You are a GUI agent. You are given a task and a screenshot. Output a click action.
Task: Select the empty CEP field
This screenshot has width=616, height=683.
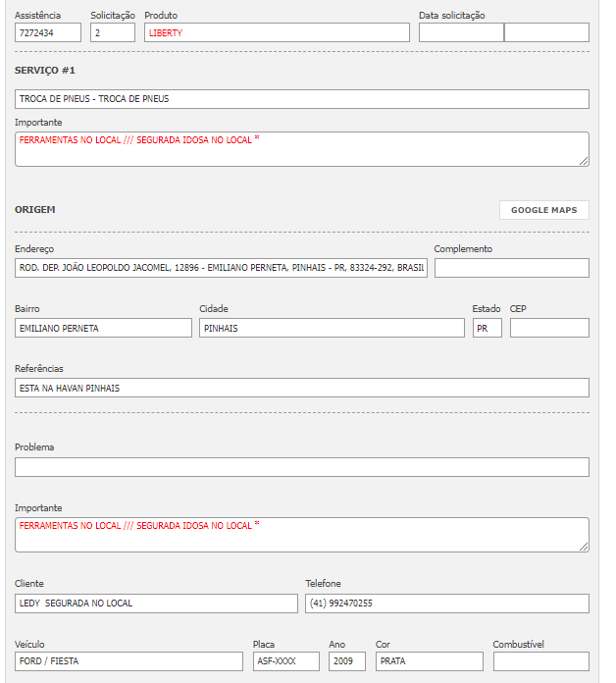point(549,328)
